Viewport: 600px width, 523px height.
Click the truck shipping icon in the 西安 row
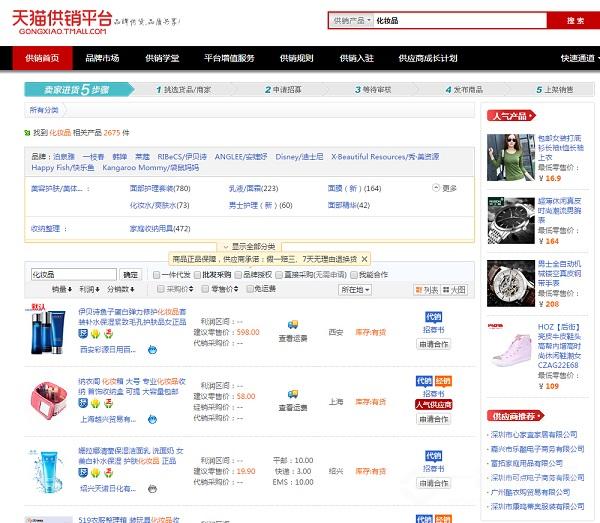click(x=293, y=325)
